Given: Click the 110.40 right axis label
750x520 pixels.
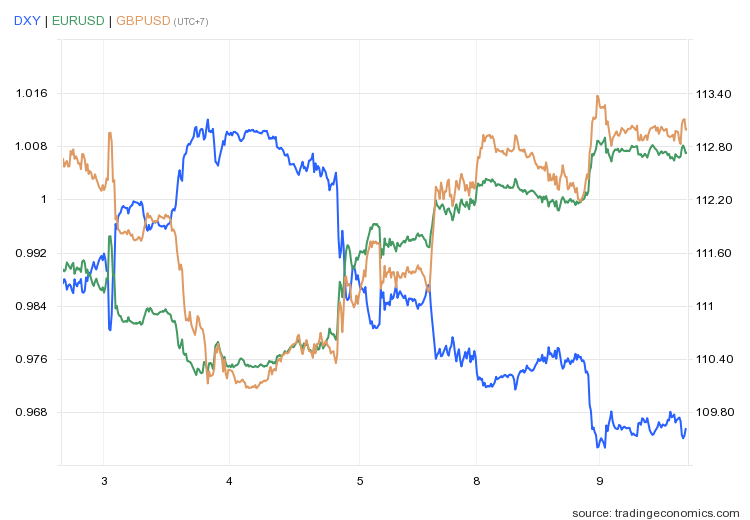Looking at the screenshot, I should tap(714, 359).
